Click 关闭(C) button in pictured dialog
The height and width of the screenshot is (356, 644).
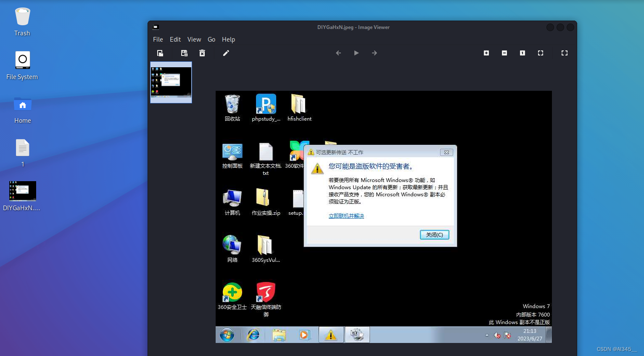[435, 235]
